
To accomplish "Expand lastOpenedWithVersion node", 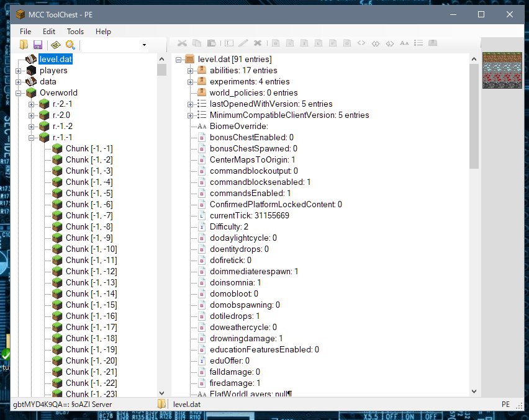I will [x=190, y=104].
